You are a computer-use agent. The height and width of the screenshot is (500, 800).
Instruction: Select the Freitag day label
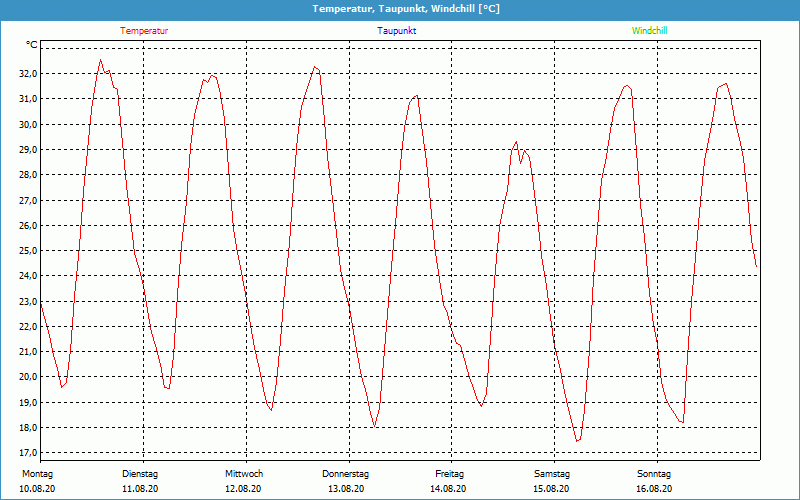point(449,474)
